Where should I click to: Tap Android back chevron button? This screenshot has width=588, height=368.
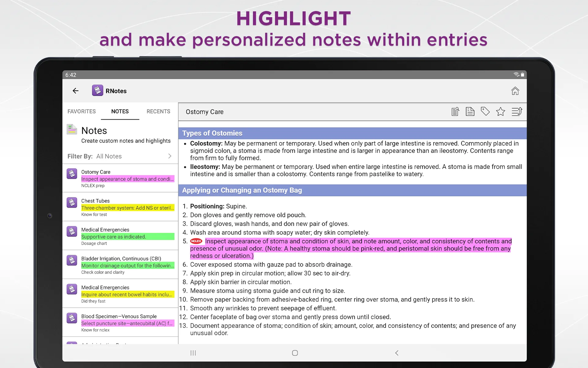click(397, 353)
